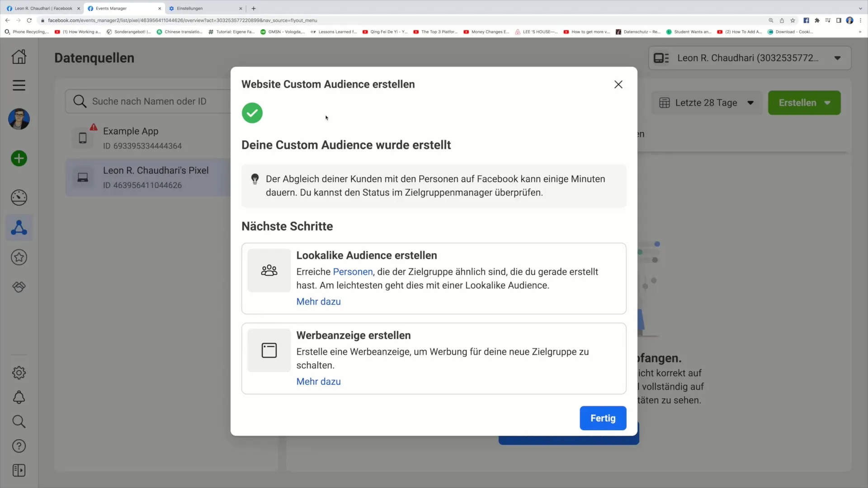
Task: Open the settings gear icon in sidebar
Action: (19, 372)
